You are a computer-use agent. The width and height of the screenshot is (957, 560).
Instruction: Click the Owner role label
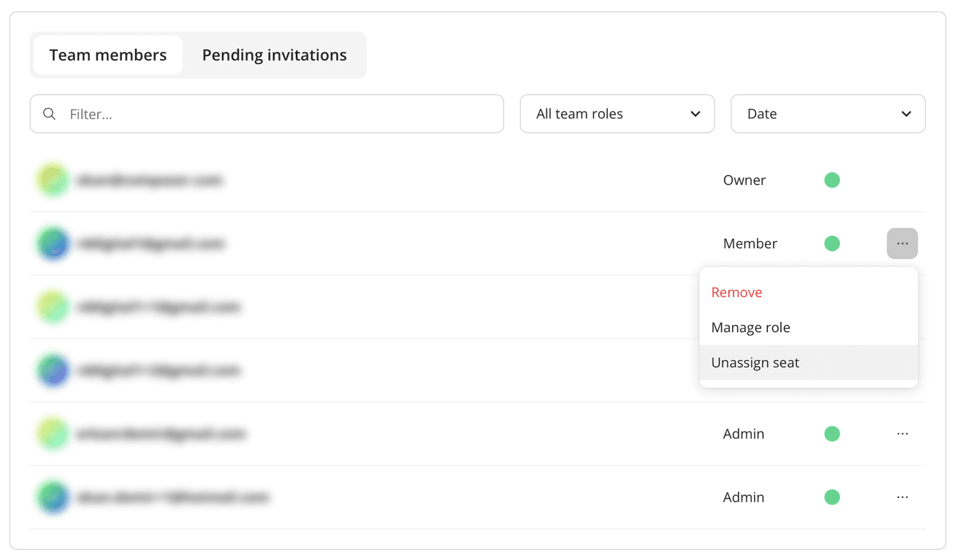tap(744, 180)
